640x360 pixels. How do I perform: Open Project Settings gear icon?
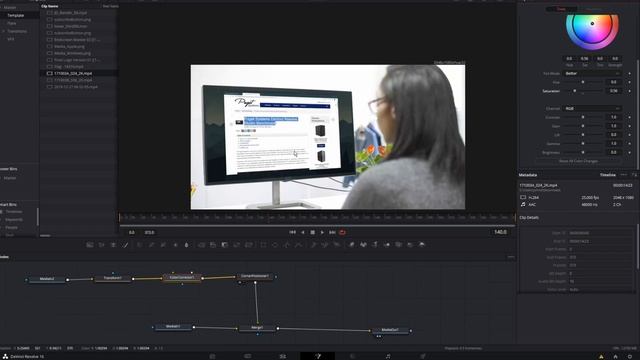tap(630, 356)
